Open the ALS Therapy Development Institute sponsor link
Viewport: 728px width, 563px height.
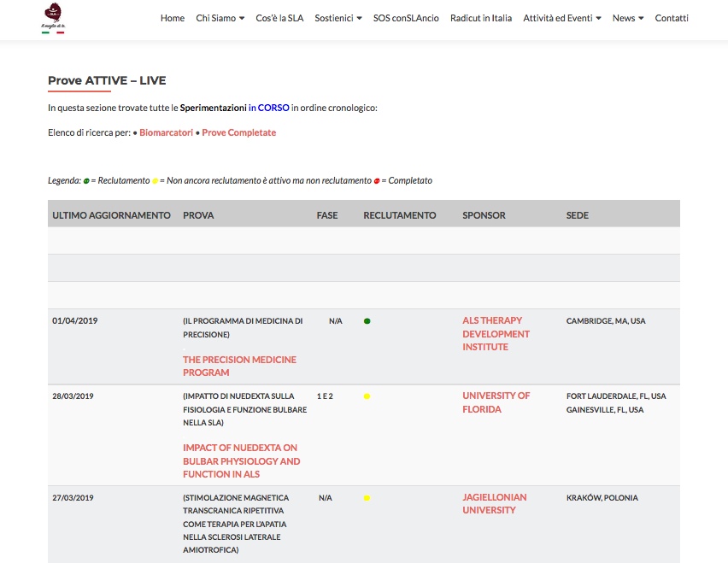496,334
